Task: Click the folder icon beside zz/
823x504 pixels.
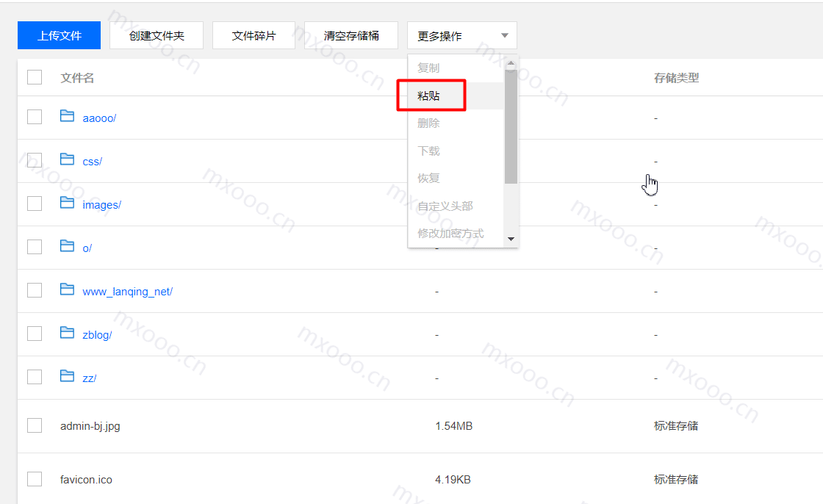Action: pyautogui.click(x=68, y=376)
